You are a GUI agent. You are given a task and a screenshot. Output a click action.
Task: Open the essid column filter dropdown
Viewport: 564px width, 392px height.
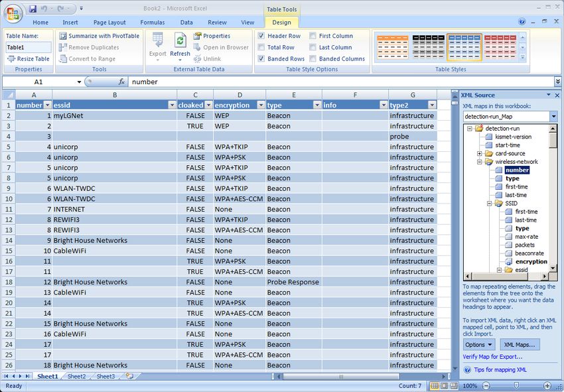coord(172,105)
